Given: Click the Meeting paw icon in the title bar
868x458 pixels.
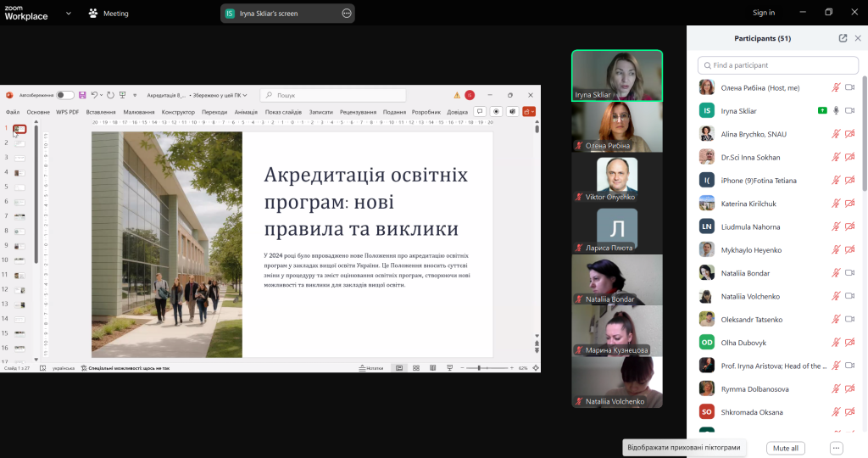Looking at the screenshot, I should pos(93,13).
